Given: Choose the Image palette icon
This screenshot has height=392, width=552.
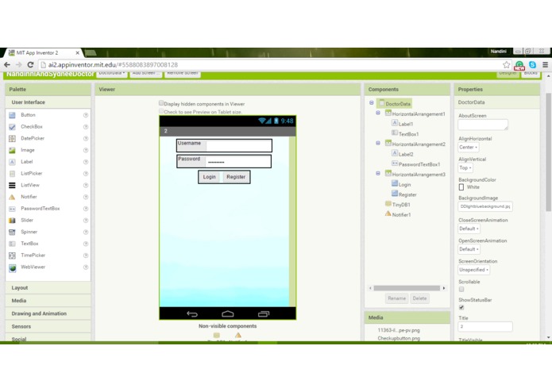Looking at the screenshot, I should (x=13, y=150).
